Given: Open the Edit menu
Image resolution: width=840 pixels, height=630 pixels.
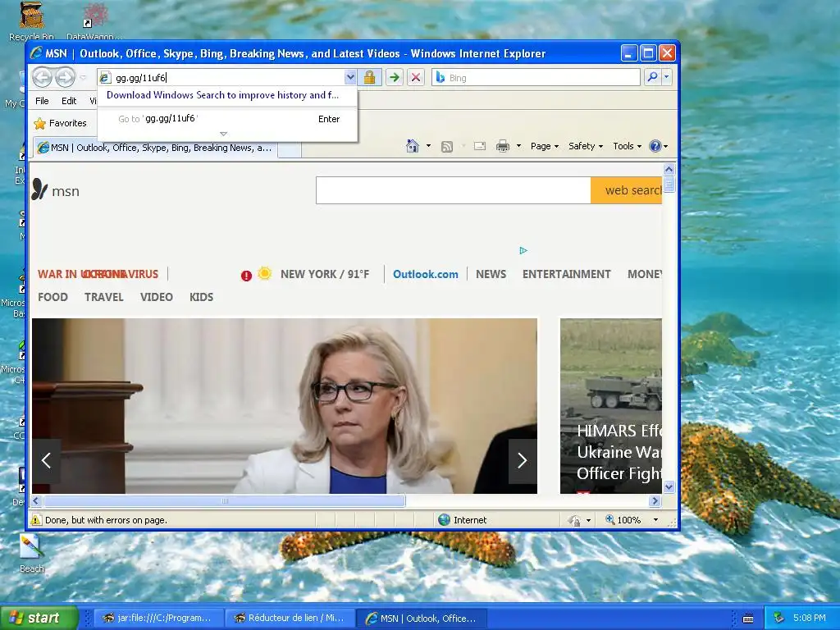Looking at the screenshot, I should (69, 101).
